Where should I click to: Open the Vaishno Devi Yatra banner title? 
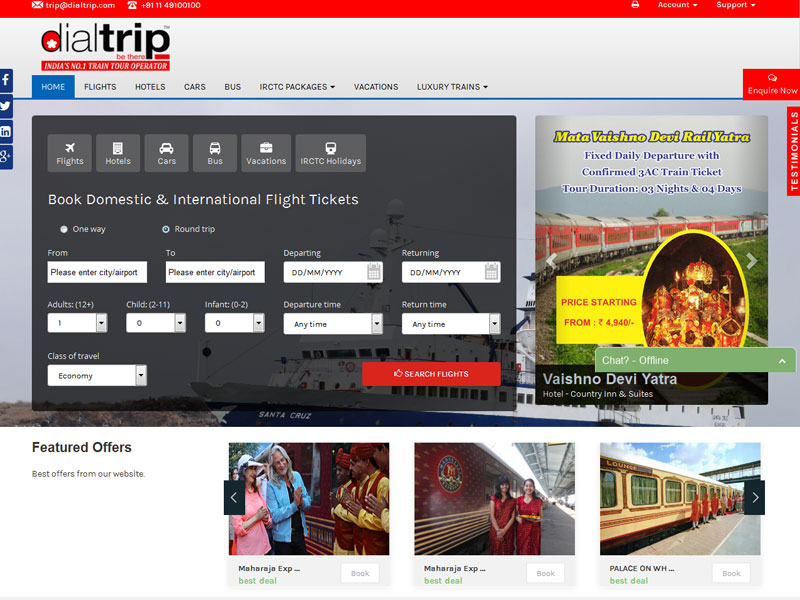pos(610,379)
